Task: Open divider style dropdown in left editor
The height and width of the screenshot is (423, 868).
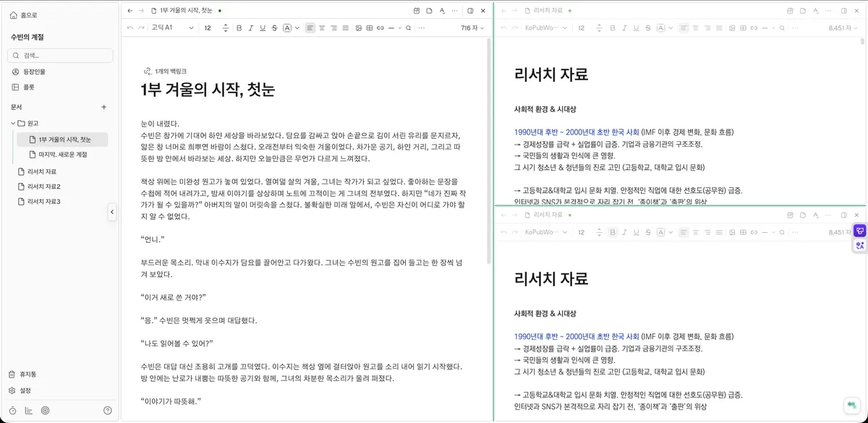Action: 399,28
